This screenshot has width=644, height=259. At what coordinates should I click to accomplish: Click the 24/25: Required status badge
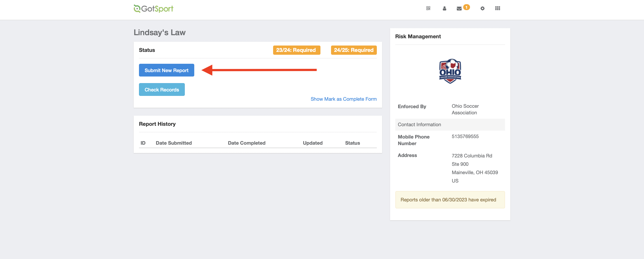[x=353, y=50]
